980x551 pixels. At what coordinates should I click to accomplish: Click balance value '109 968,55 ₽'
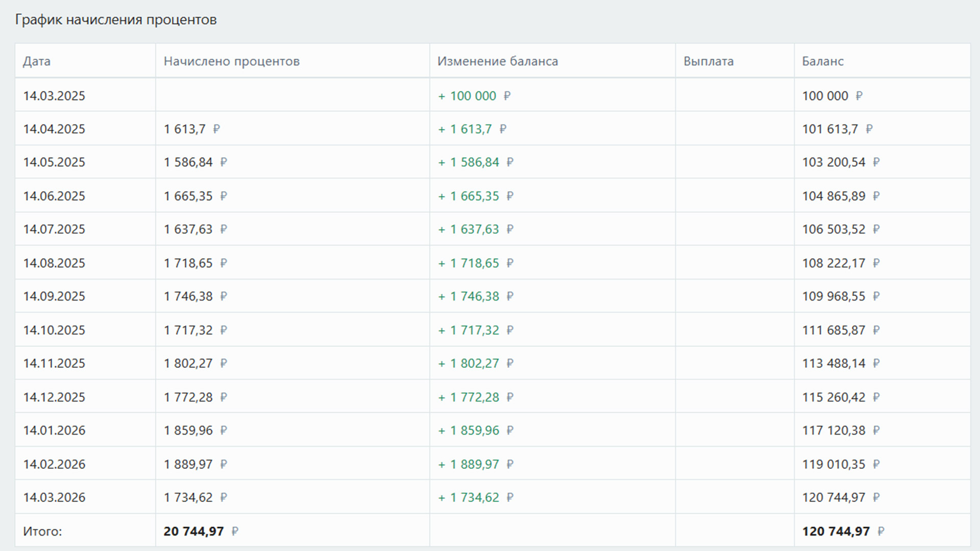pos(841,296)
